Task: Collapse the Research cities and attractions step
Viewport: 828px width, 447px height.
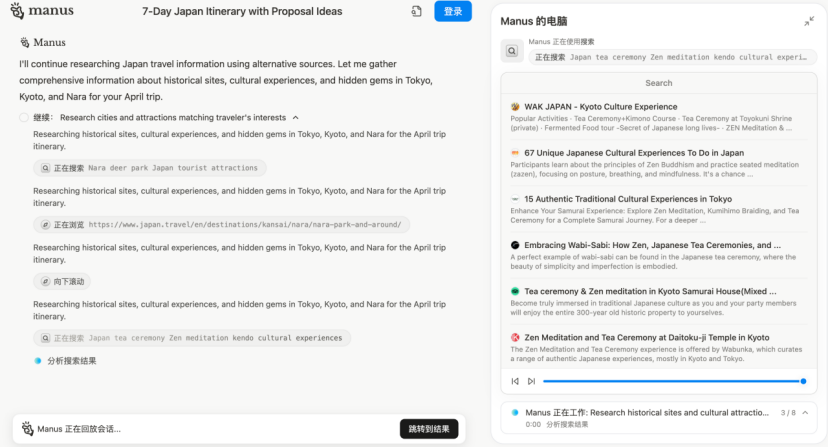Action: [296, 117]
